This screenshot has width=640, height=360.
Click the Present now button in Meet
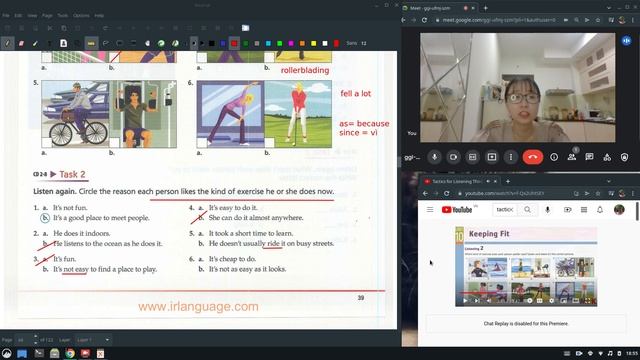tap(492, 157)
